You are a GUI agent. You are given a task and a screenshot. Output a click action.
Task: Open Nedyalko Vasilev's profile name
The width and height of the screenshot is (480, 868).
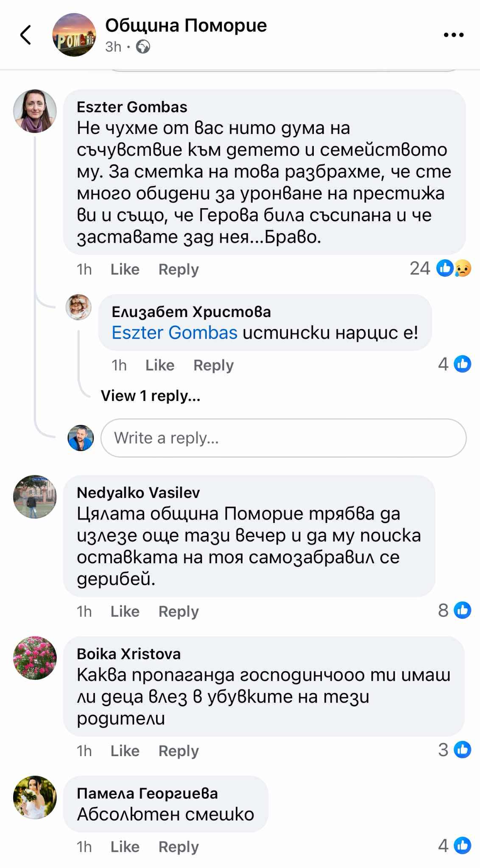coord(138,492)
